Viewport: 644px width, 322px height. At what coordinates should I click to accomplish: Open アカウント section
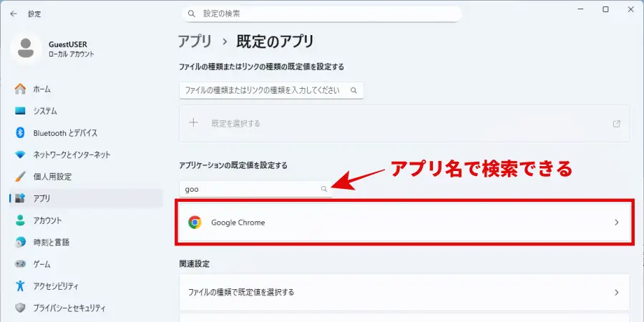point(87,220)
